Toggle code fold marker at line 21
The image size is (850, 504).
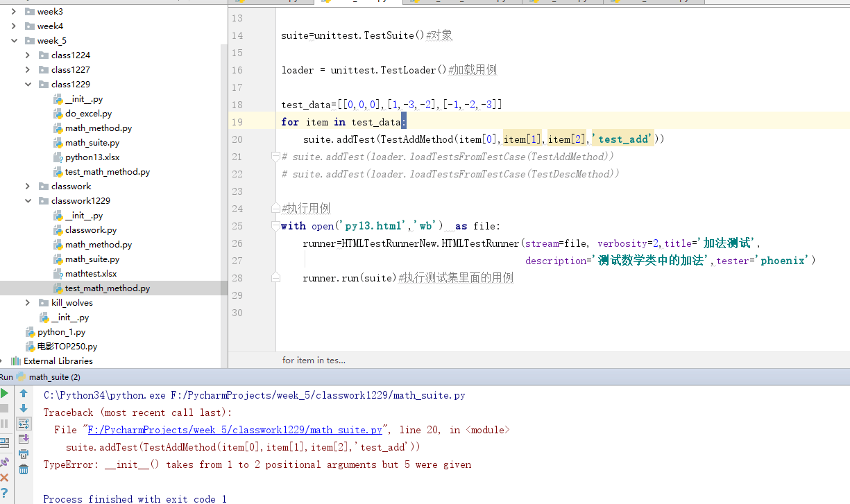pos(275,157)
